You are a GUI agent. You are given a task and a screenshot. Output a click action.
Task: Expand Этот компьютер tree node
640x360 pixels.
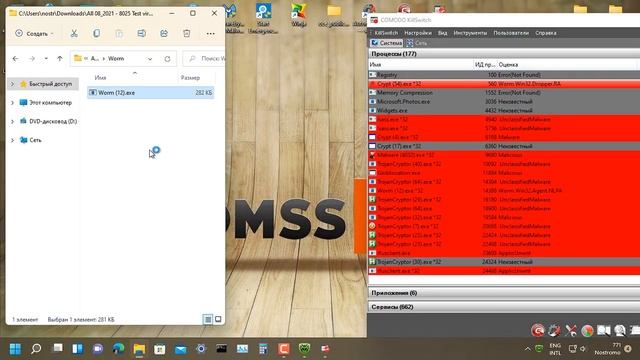12,102
